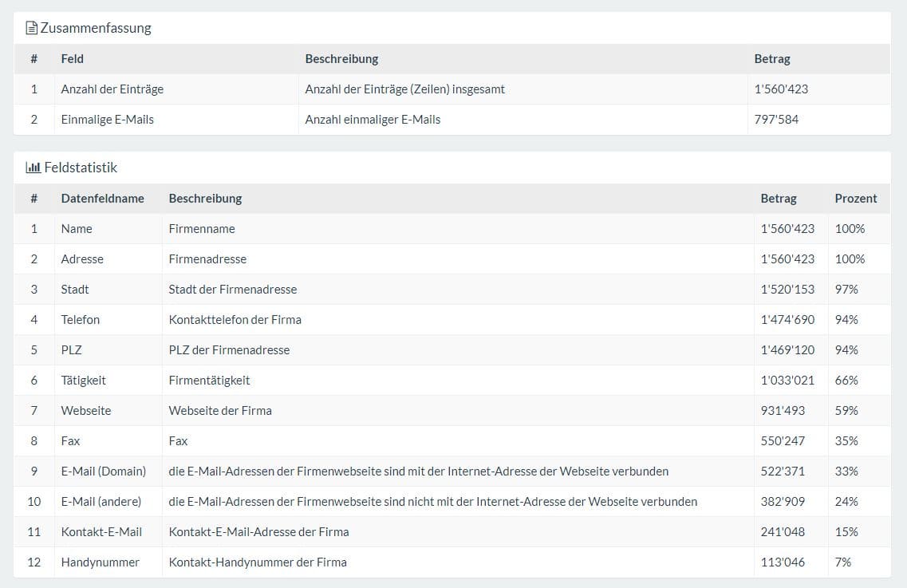Viewport: 907px width, 588px height.
Task: Click the 797'584 amount value
Action: (776, 120)
